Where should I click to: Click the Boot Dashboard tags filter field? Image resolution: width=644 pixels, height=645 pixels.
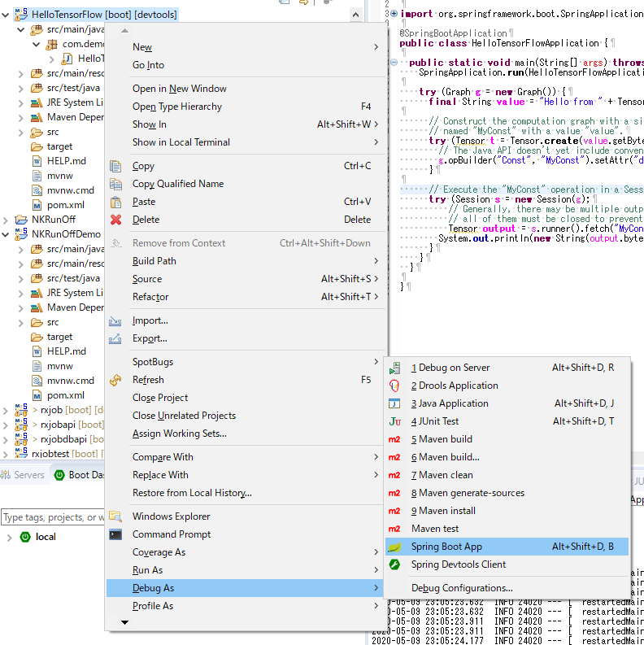tap(53, 517)
